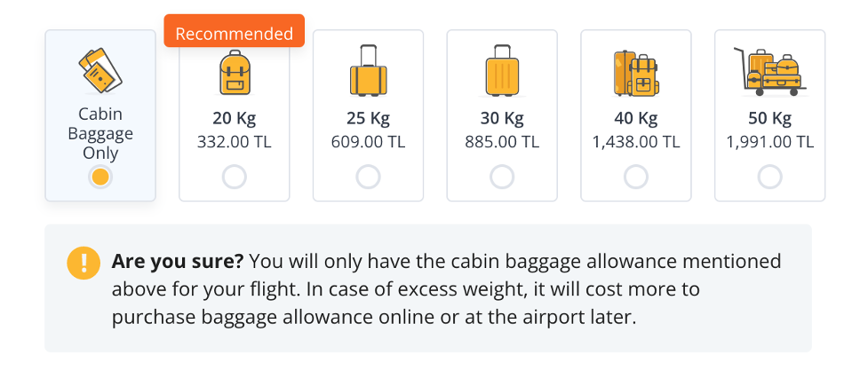Viewport: 868px width, 379px height.
Task: Select the 20 Kg radio button
Action: click(x=235, y=178)
